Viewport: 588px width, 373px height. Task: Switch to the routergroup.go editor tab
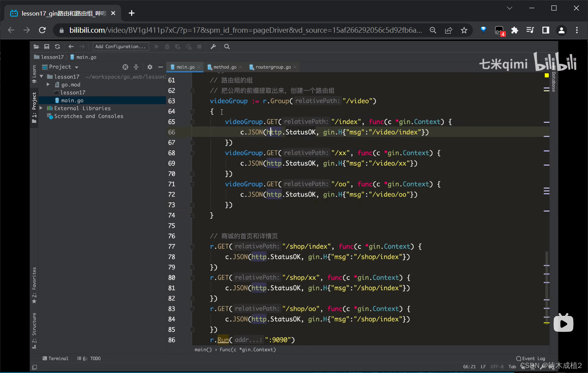click(x=273, y=67)
